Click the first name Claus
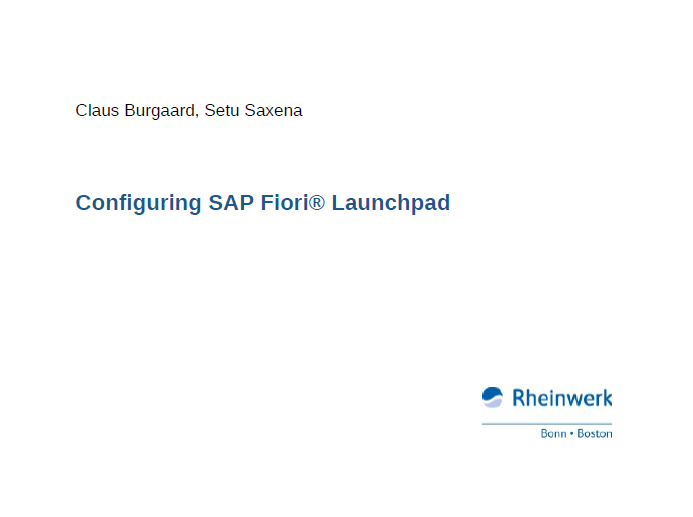The height and width of the screenshot is (517, 693). [97, 110]
